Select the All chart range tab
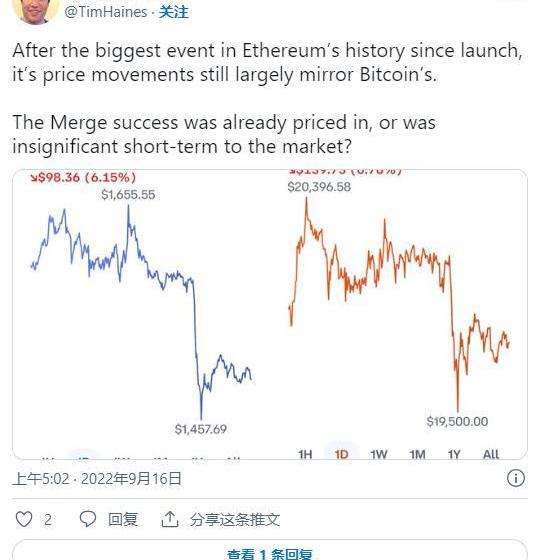 click(491, 454)
